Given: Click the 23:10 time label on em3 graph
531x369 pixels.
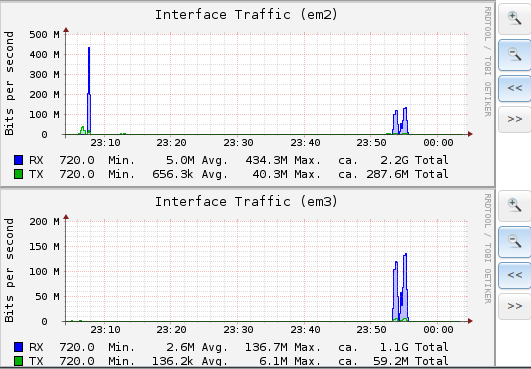Looking at the screenshot, I should (105, 330).
